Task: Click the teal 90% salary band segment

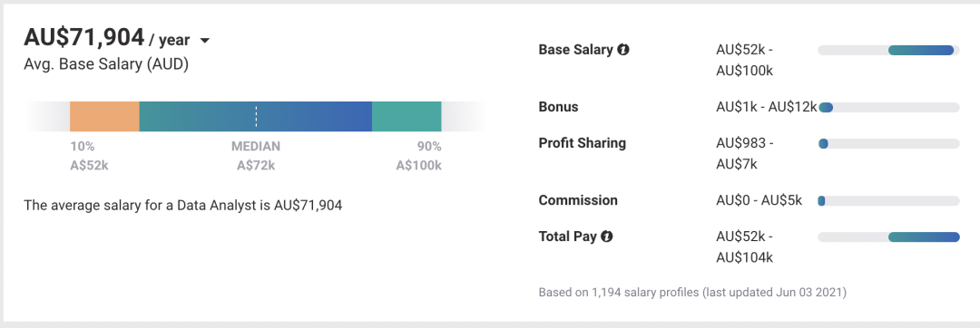Action: pyautogui.click(x=407, y=116)
